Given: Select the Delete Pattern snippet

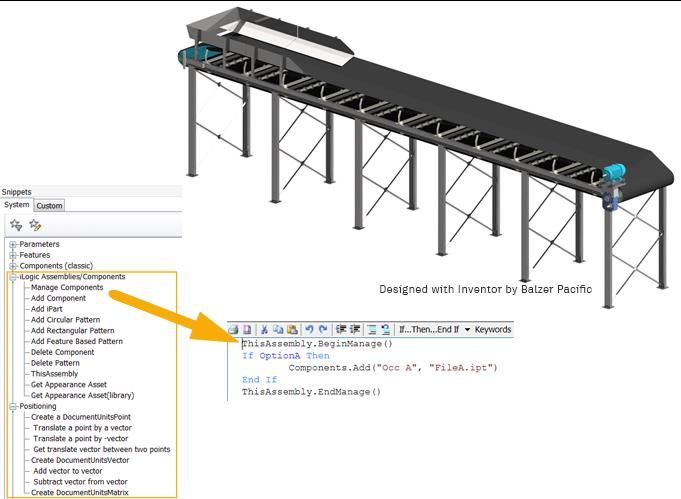Looking at the screenshot, I should click(55, 363).
